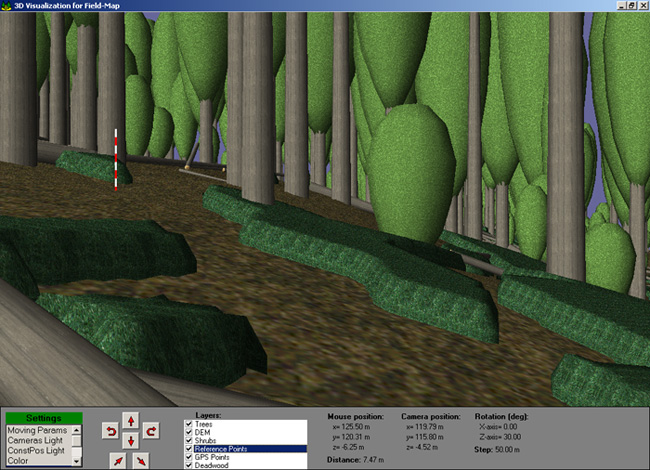Choose ConstPos Light from the settings list
The image size is (650, 470).
35,451
